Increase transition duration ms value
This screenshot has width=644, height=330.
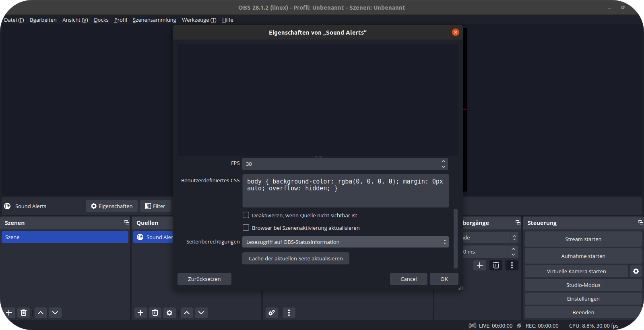click(513, 249)
